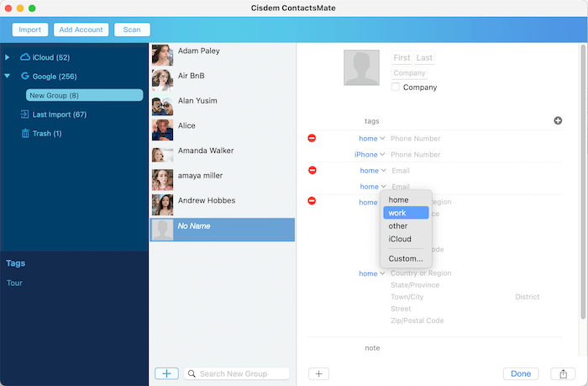Screen dimensions: 588x386
Task: Open the lower address home label dropdown
Action: [x=371, y=273]
